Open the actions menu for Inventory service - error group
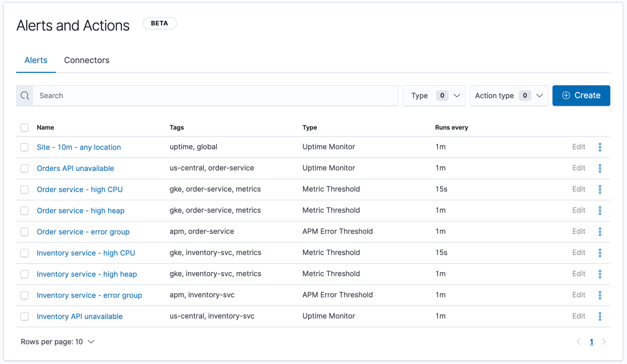The image size is (627, 364). click(x=600, y=295)
